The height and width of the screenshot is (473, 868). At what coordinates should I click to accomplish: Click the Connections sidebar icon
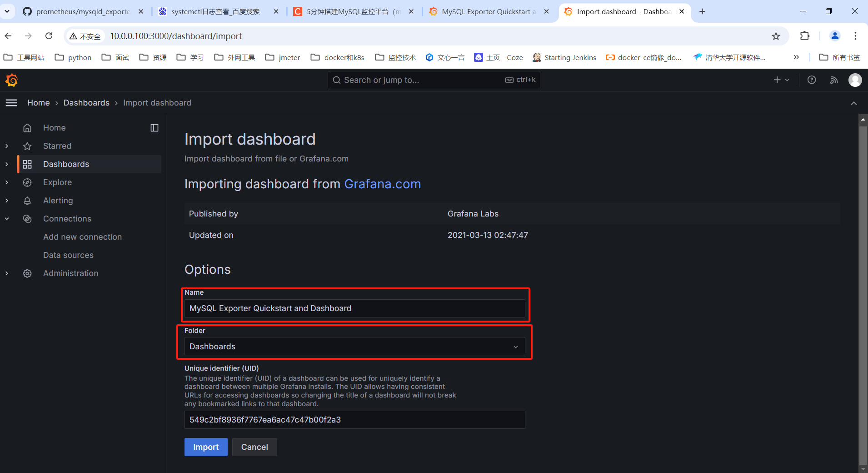[x=27, y=219]
